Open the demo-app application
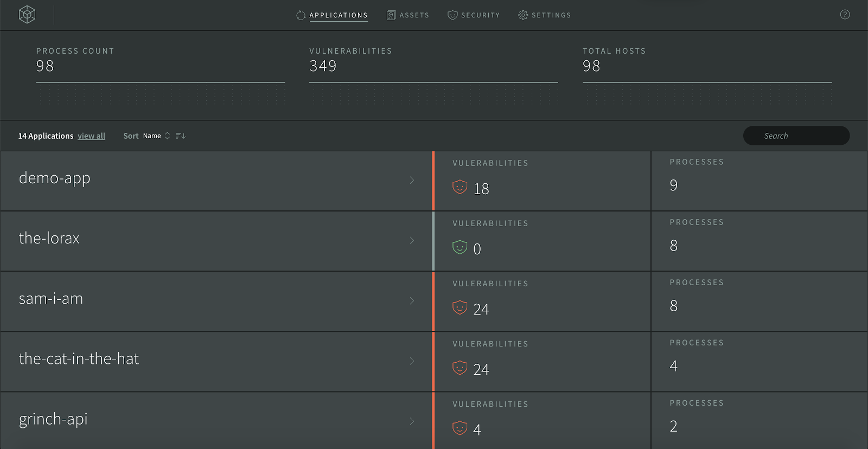868x449 pixels. pos(54,178)
